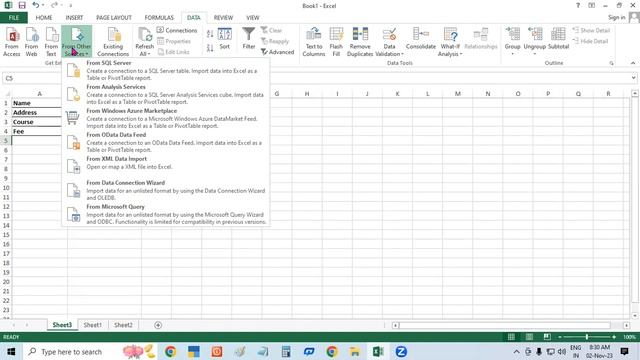
Task: Open the Sort dialog
Action: point(224,39)
